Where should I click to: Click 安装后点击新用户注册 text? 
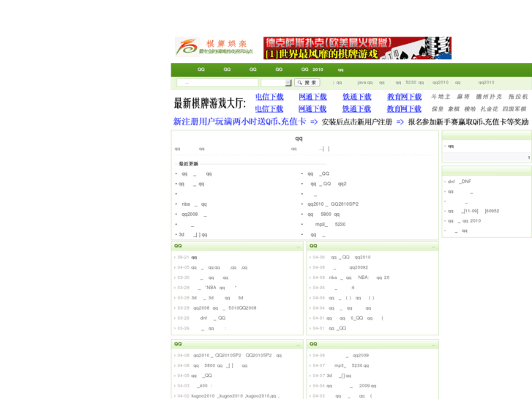357,122
